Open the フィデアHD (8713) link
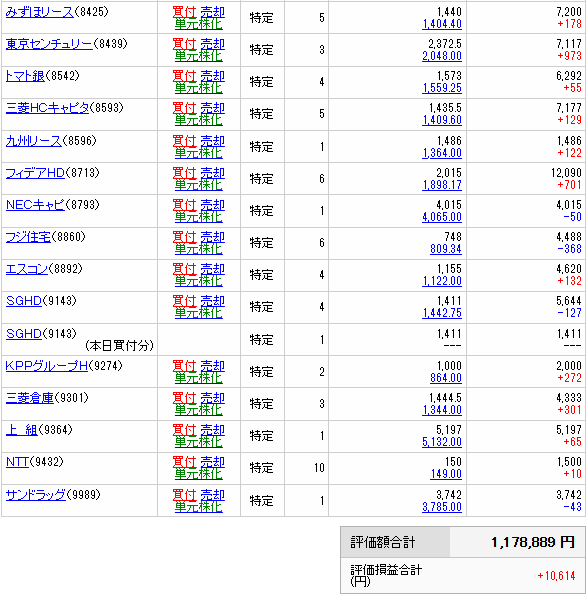The width and height of the screenshot is (587, 595). pyautogui.click(x=35, y=173)
